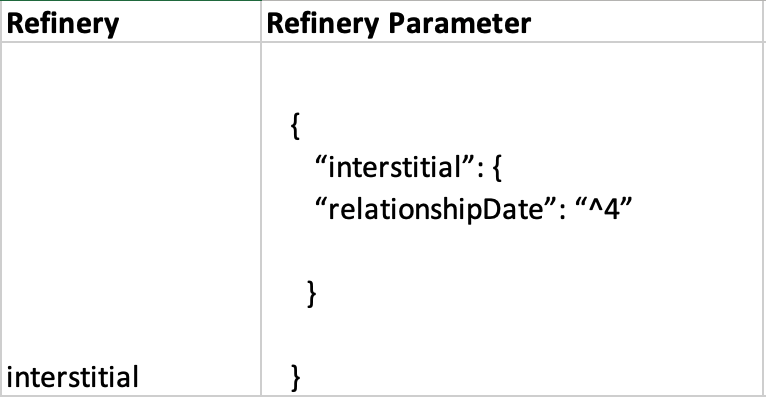766x397 pixels.
Task: Click the brace following "interstitial":
Action: [497, 168]
